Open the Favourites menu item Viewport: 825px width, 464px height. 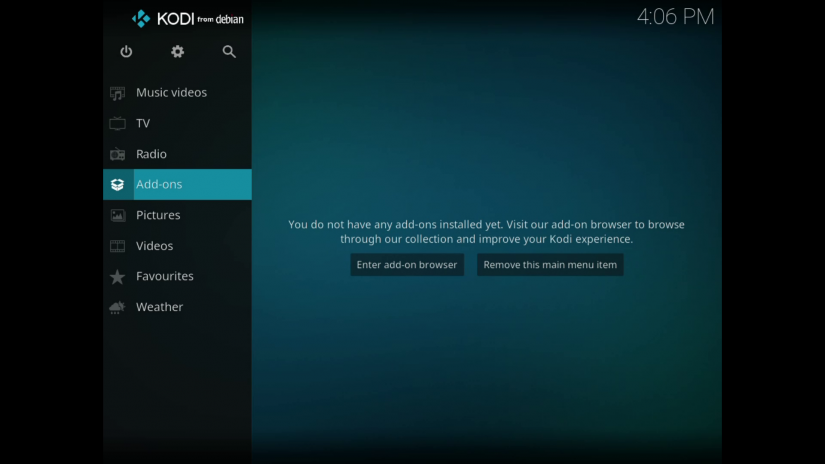pyautogui.click(x=177, y=276)
